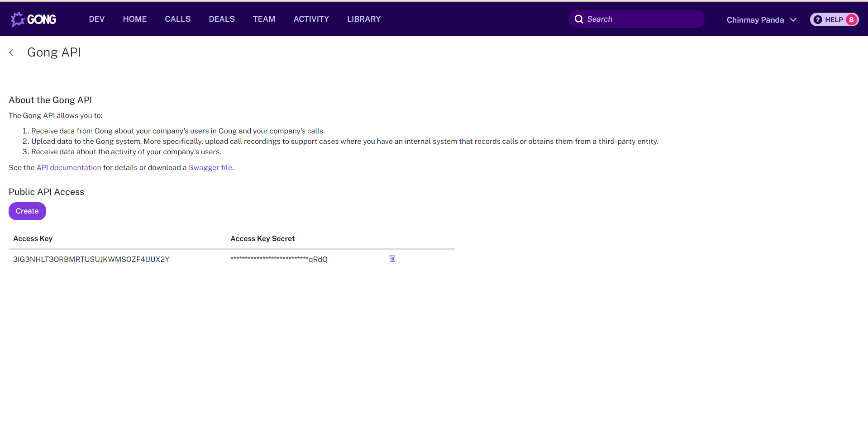
Task: Select the masked secret ending qRdQ
Action: click(x=279, y=259)
